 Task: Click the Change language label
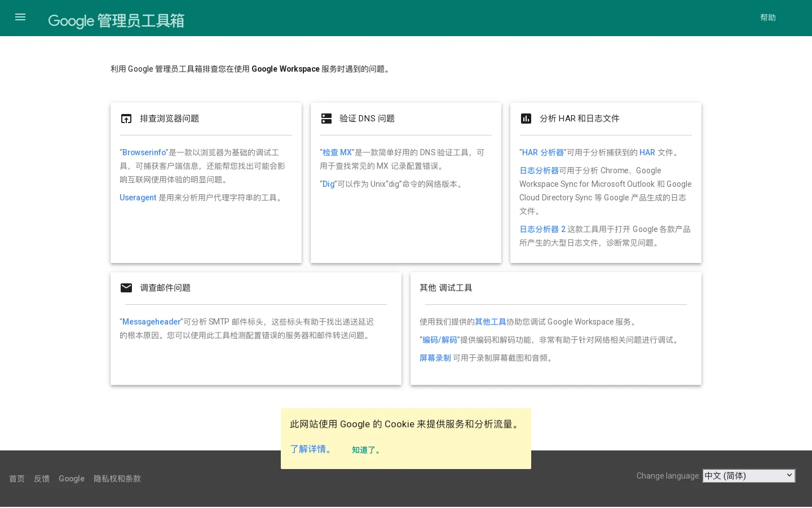(668, 476)
